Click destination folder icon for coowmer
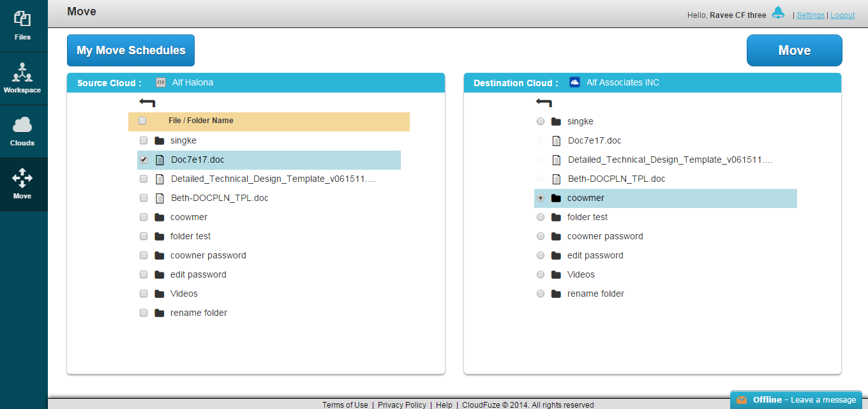 coord(556,198)
